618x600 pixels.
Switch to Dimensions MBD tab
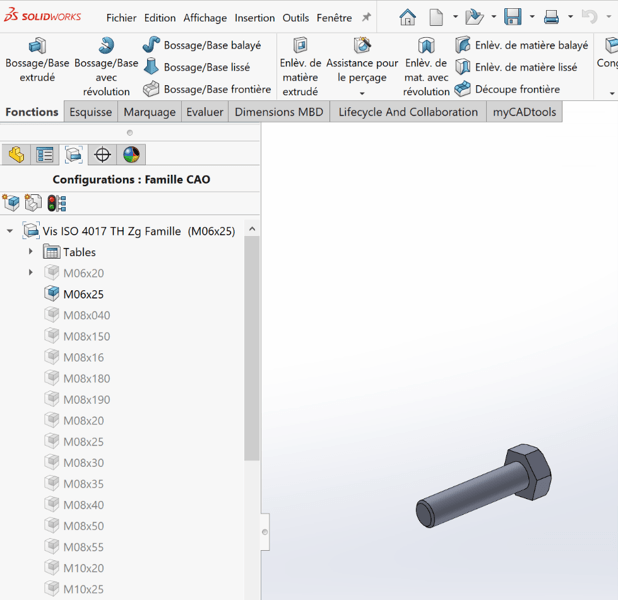[x=279, y=112]
